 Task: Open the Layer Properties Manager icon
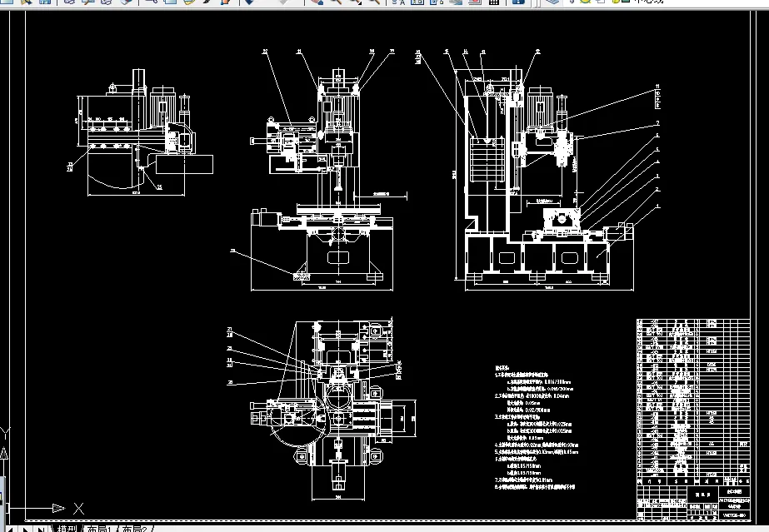(552, 2)
